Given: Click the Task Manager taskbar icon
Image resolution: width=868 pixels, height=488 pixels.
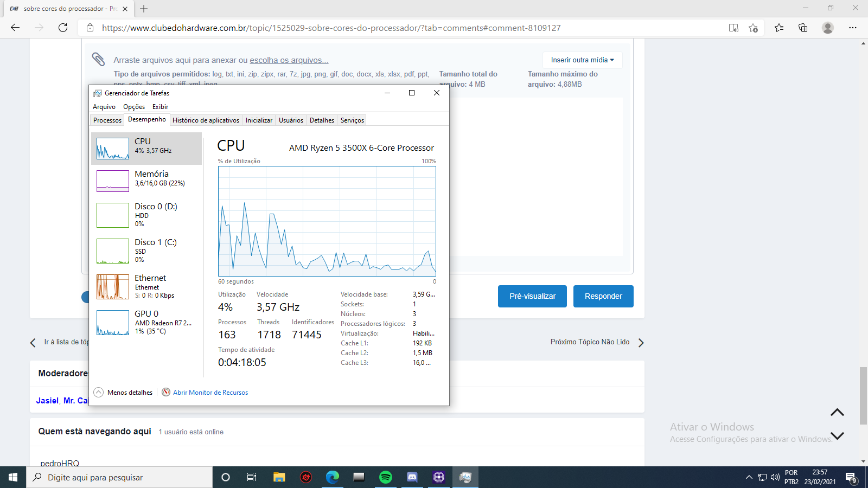Looking at the screenshot, I should point(465,477).
